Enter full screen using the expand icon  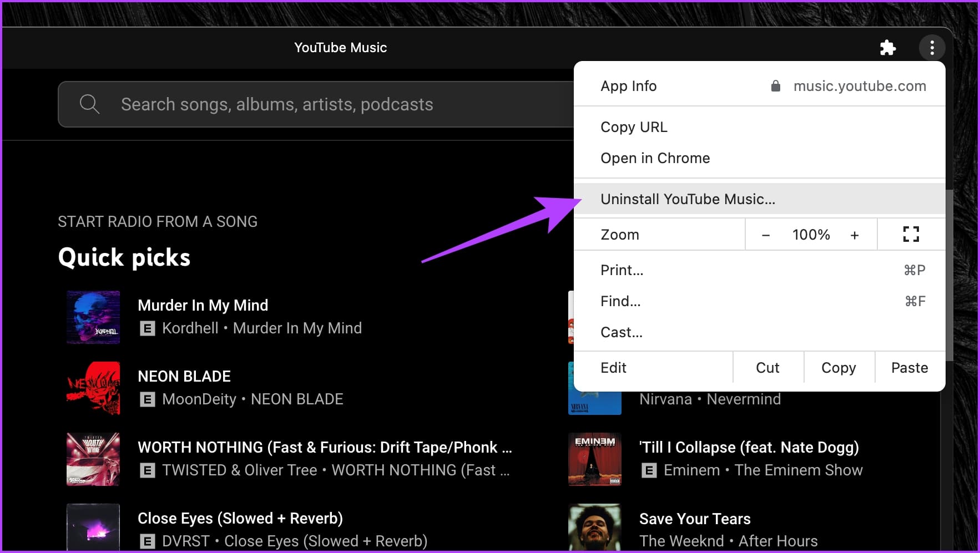911,234
